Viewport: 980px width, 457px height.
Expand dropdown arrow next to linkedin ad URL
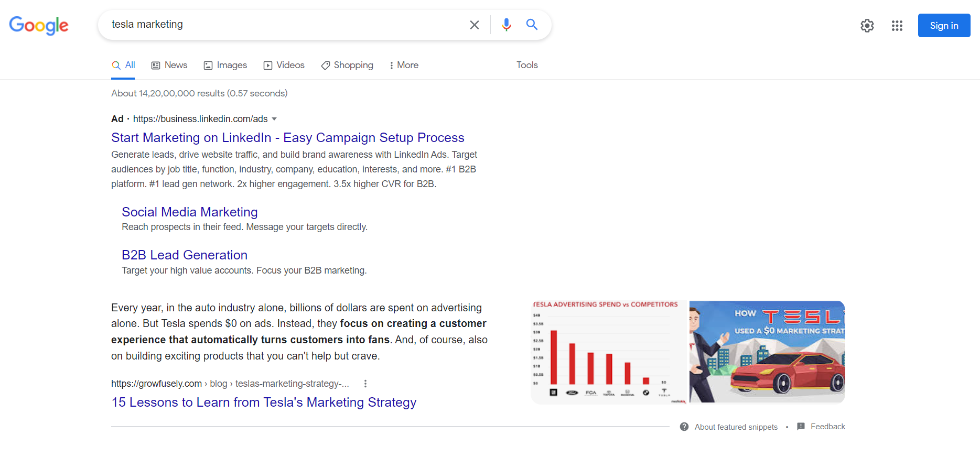tap(274, 119)
